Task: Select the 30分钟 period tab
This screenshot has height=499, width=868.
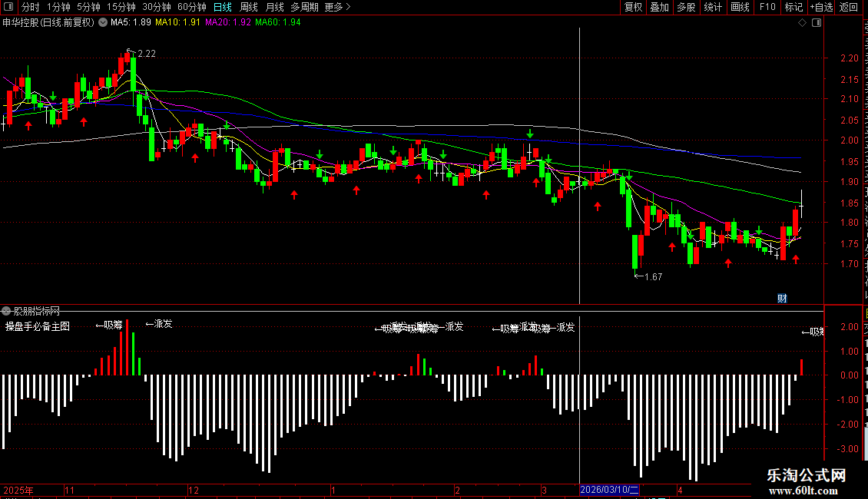Action: point(157,7)
